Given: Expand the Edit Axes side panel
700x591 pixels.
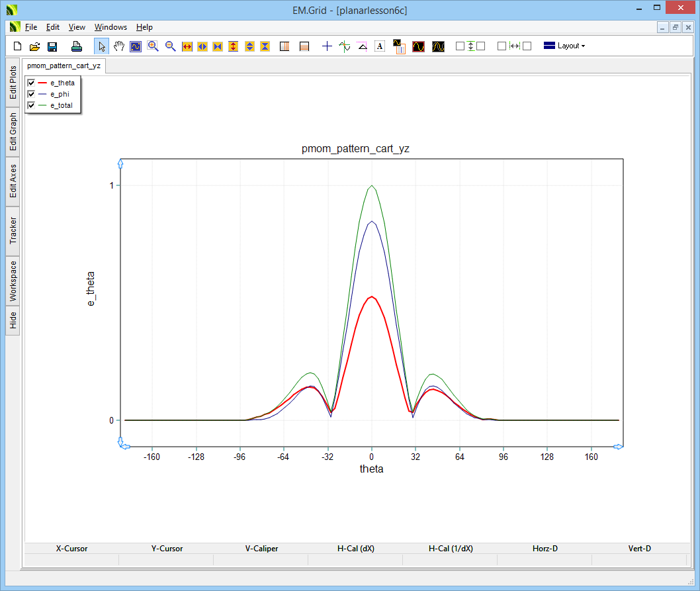Looking at the screenshot, I should 13,181.
